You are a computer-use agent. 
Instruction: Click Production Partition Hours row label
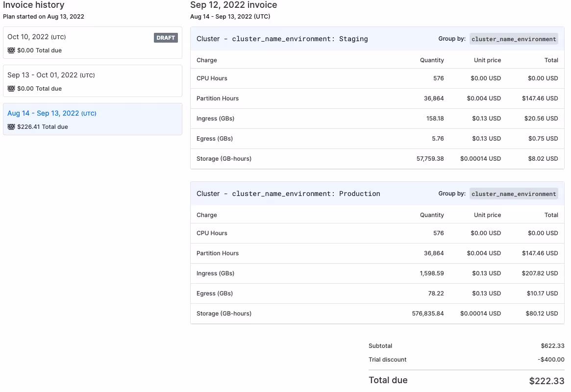tap(218, 253)
